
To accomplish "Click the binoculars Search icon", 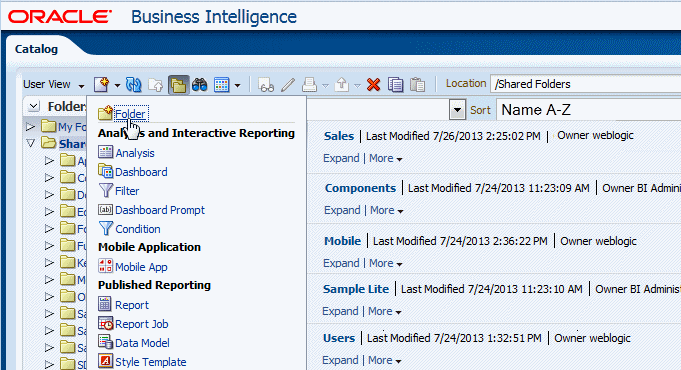I will [x=200, y=85].
